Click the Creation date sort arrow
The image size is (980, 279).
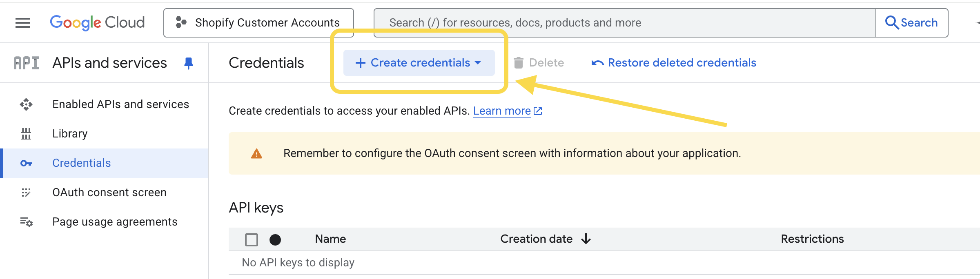pos(586,239)
